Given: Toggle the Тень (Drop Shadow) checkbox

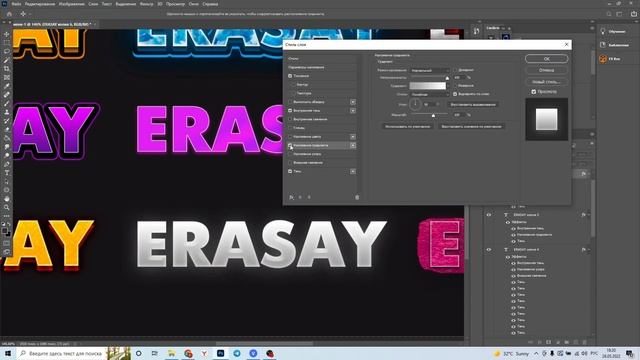Looking at the screenshot, I should [290, 171].
